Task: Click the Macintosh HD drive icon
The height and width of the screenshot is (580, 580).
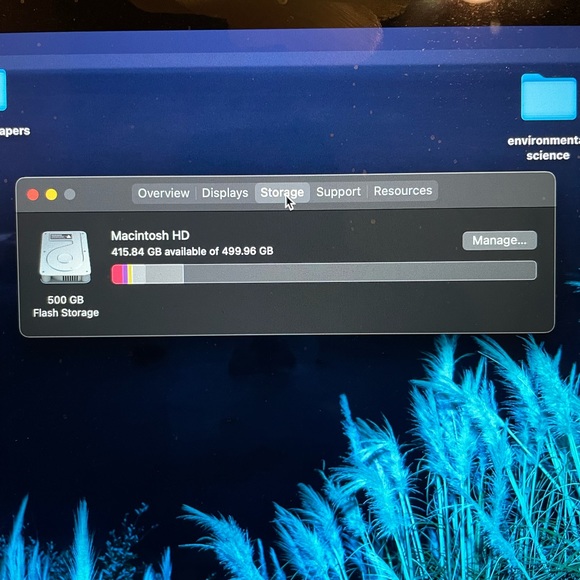Action: (x=65, y=257)
